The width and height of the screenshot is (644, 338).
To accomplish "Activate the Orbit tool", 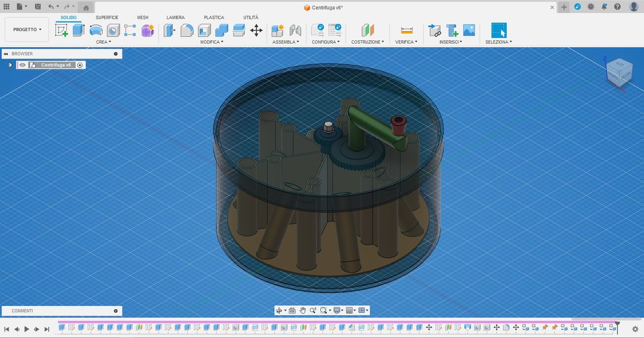I will click(280, 310).
